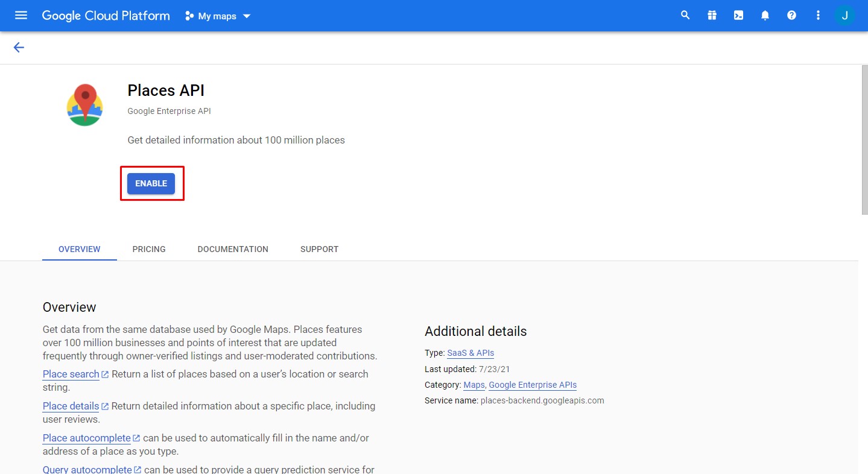Switch to the SUPPORT tab
868x474 pixels.
pos(319,249)
